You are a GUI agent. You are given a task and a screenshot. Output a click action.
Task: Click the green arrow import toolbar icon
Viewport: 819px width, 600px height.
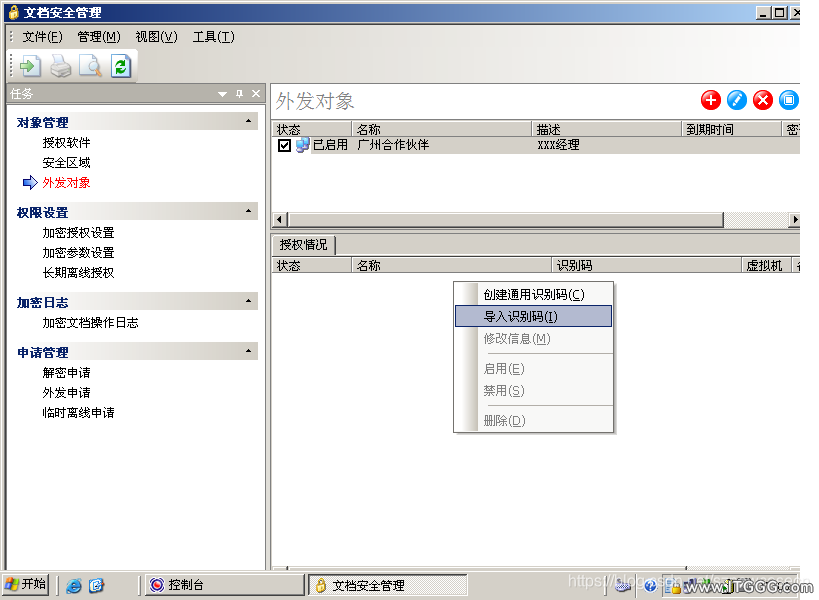pyautogui.click(x=30, y=66)
